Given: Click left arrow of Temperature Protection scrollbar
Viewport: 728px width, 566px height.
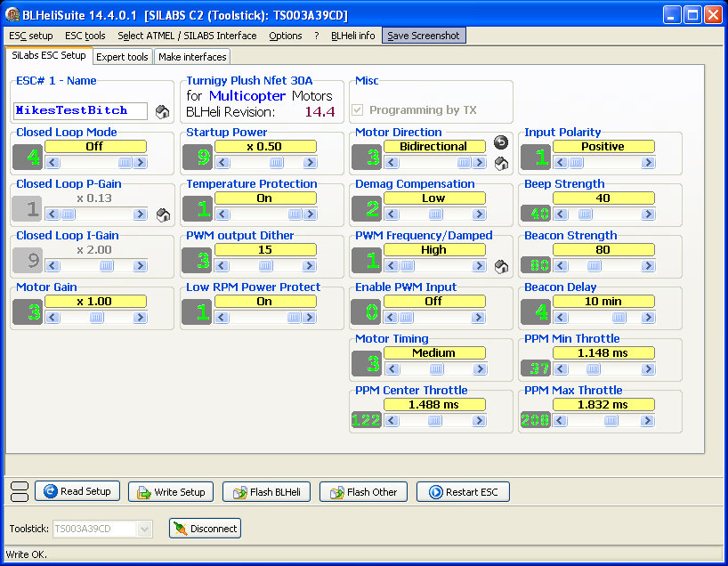Looking at the screenshot, I should coord(222,214).
